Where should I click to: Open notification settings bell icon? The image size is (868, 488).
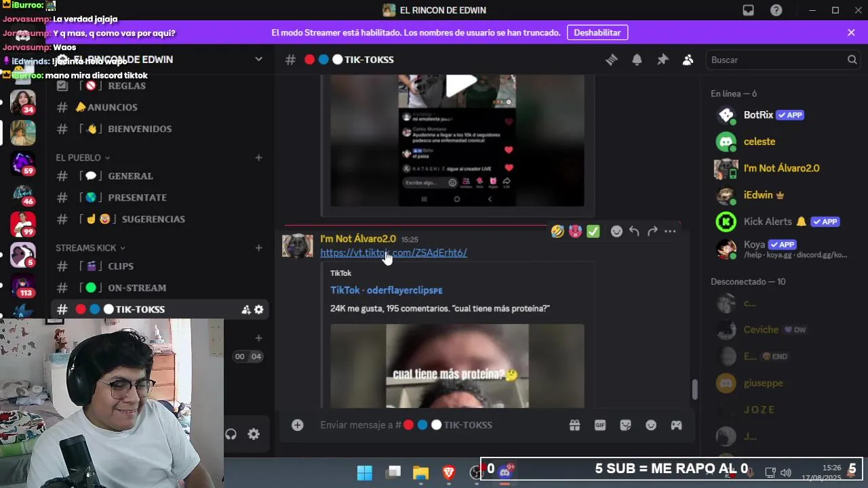tap(637, 60)
